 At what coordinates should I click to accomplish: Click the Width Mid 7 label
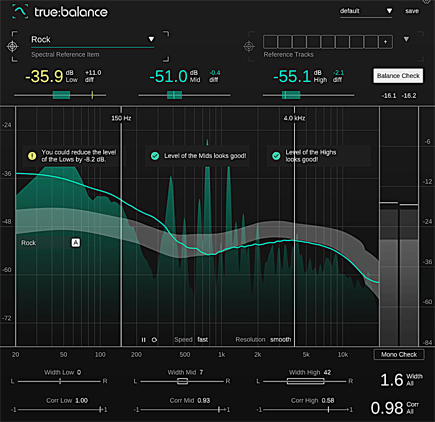point(185,372)
